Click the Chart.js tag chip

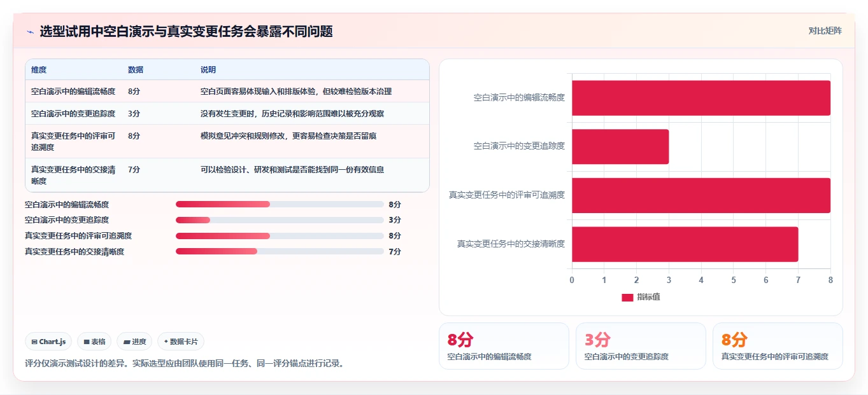[x=48, y=342]
